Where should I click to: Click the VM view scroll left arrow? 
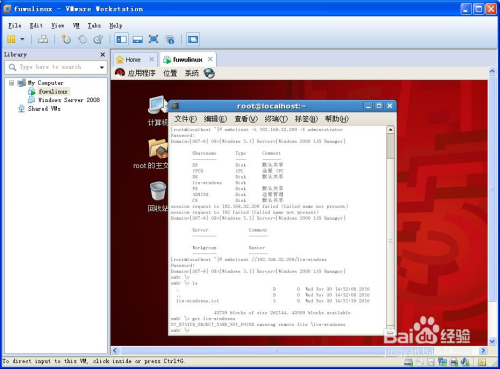coord(115,351)
